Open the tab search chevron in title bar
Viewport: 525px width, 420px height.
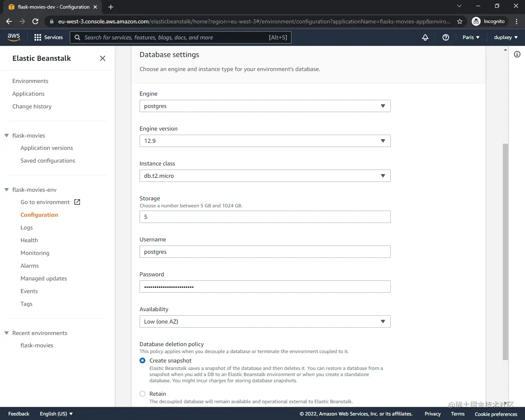(x=459, y=6)
